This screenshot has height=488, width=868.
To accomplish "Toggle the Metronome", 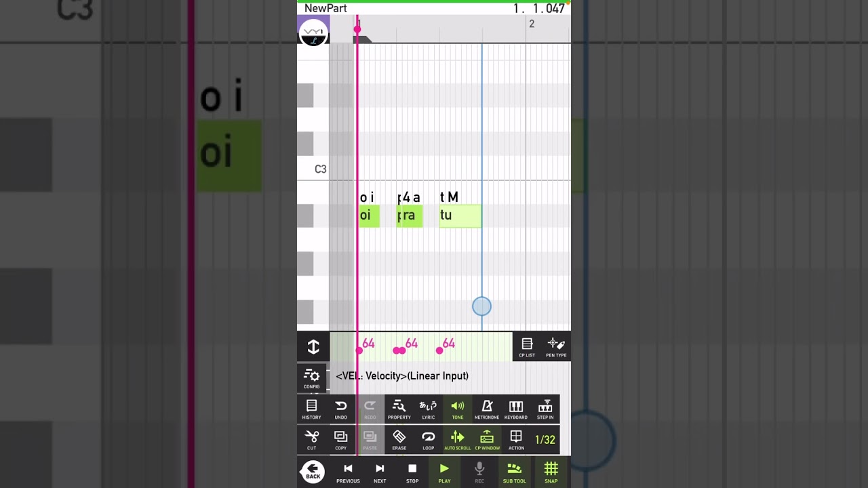I will (487, 409).
